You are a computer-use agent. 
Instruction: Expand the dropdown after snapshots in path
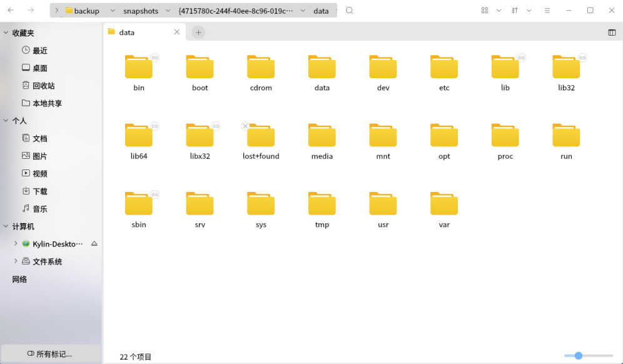[168, 11]
